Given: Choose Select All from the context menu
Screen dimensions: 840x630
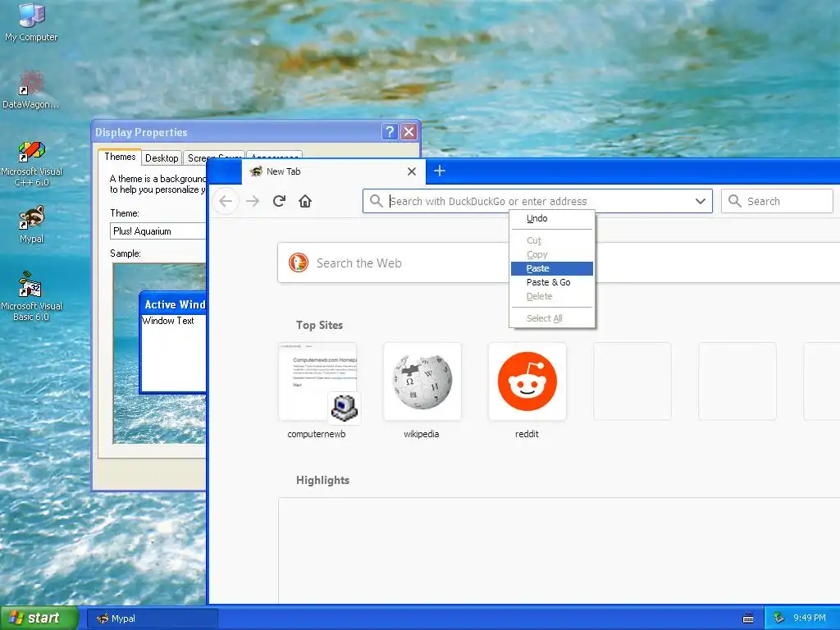Looking at the screenshot, I should coord(552,318).
